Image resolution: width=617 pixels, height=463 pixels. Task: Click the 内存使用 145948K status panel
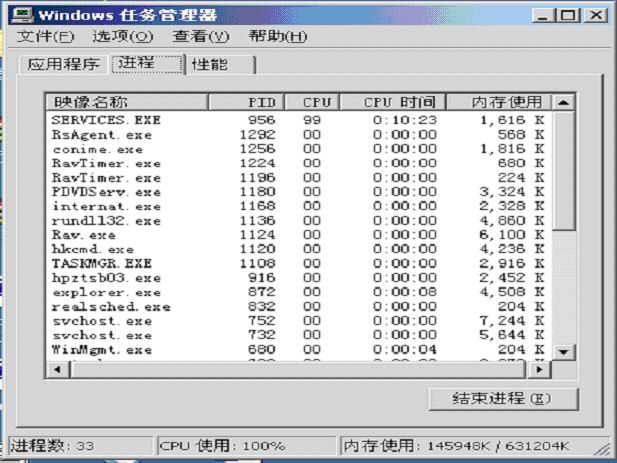point(474,446)
